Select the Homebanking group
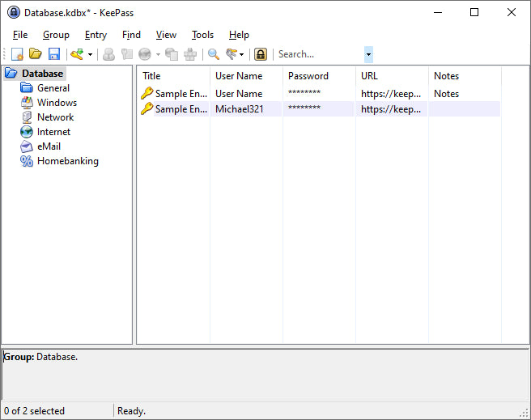The height and width of the screenshot is (420, 531). pos(68,161)
